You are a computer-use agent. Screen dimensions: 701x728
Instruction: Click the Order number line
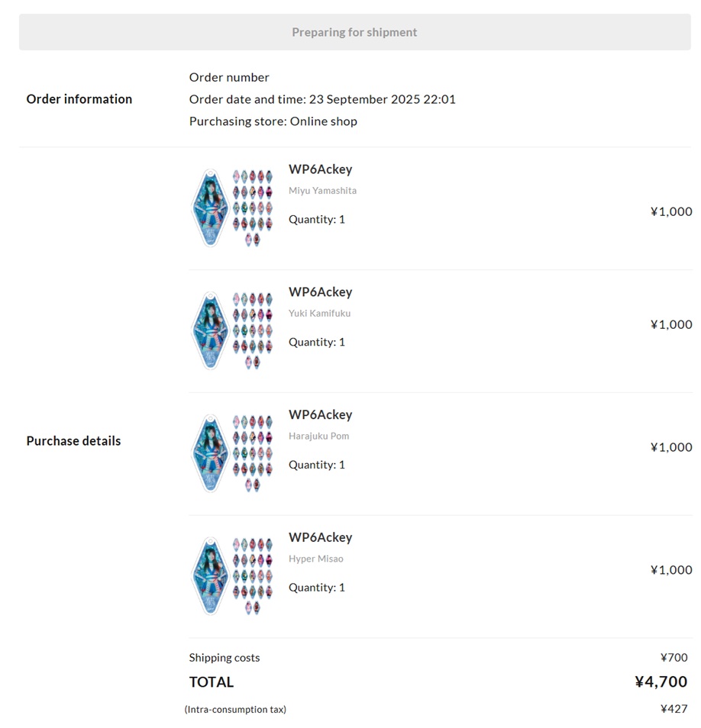click(x=229, y=77)
